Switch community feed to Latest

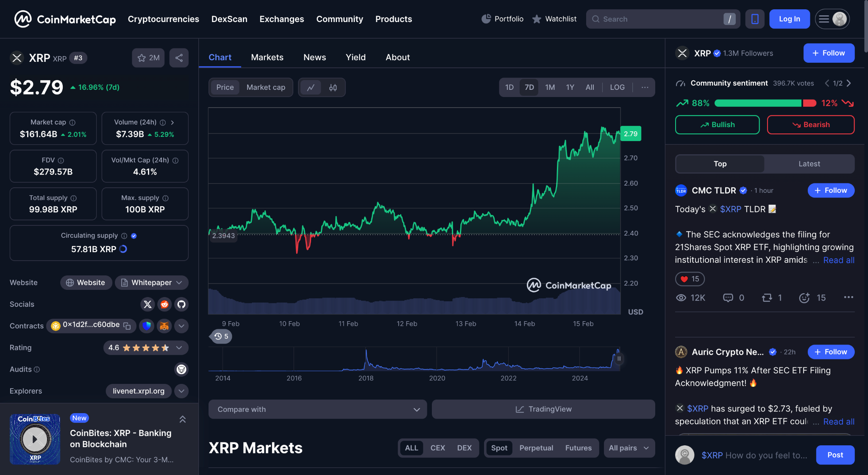(809, 164)
